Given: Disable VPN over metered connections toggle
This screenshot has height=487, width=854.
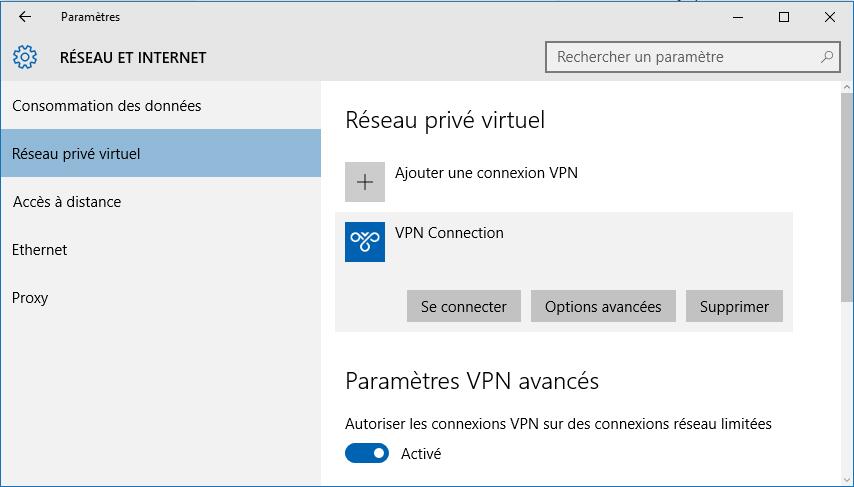Looking at the screenshot, I should coord(367,453).
